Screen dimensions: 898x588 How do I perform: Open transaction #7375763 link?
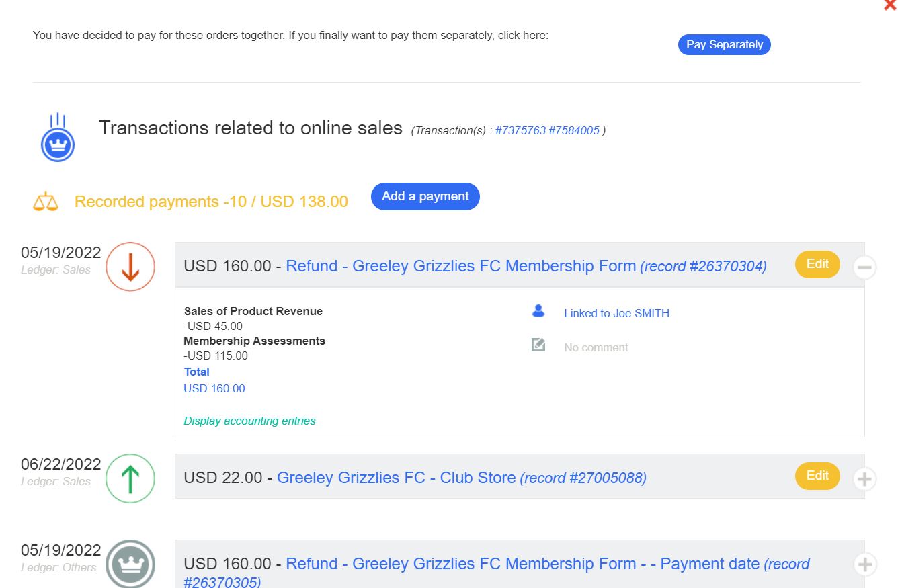(x=520, y=131)
